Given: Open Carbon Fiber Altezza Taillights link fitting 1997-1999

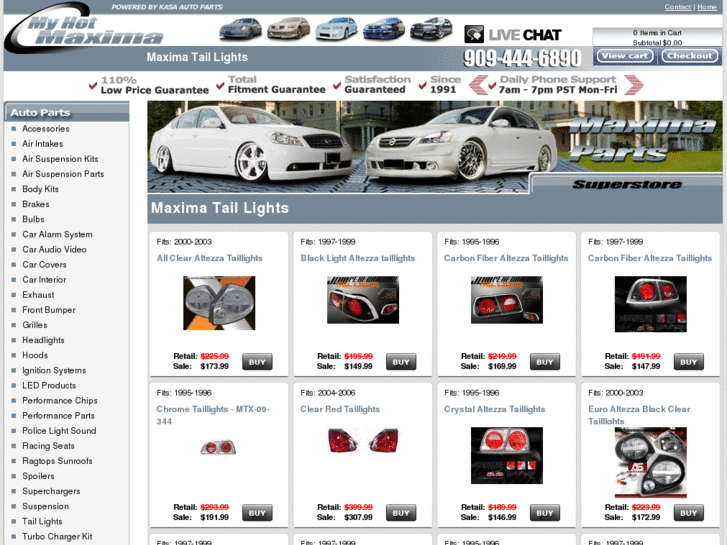Looking at the screenshot, I should point(650,258).
